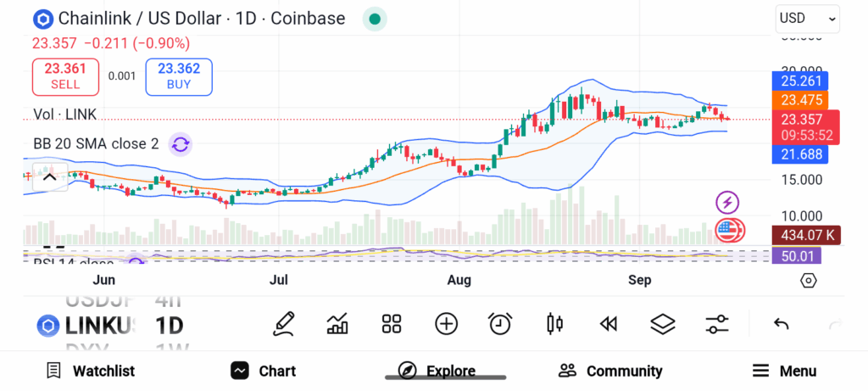868x391 pixels.
Task: Tap the purple lightning bolt icon
Action: tap(727, 203)
